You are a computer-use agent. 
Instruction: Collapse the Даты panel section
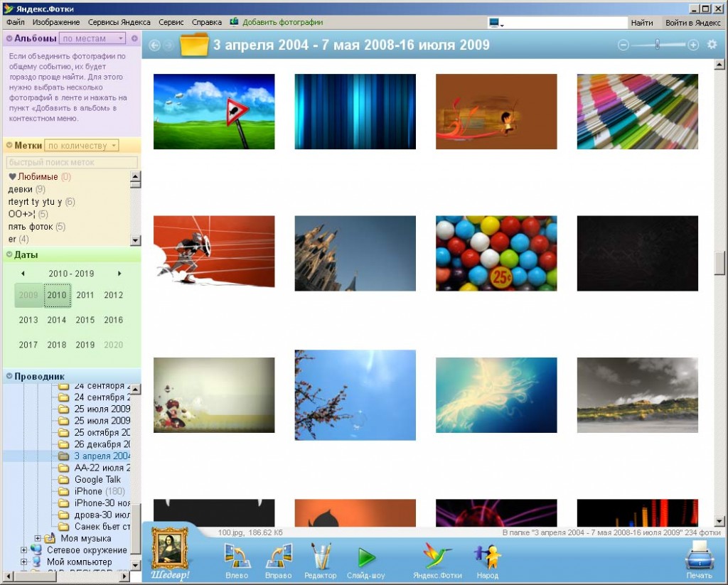coord(9,254)
